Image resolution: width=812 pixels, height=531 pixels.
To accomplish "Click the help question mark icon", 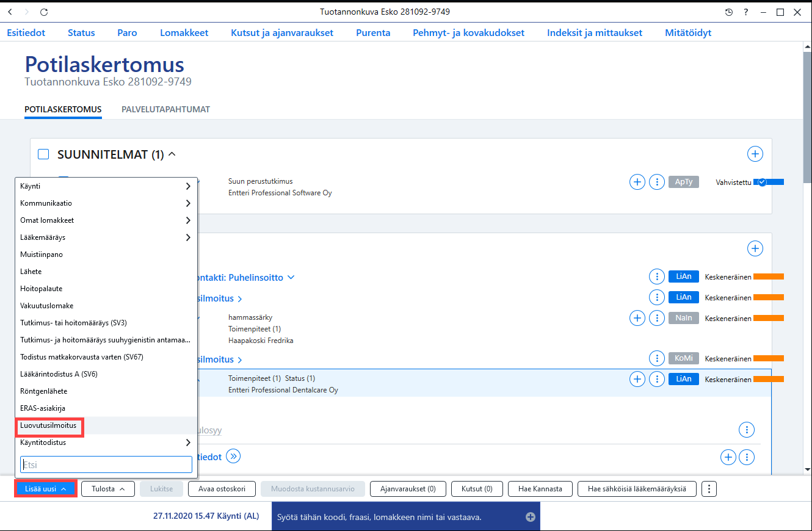I will pyautogui.click(x=746, y=12).
